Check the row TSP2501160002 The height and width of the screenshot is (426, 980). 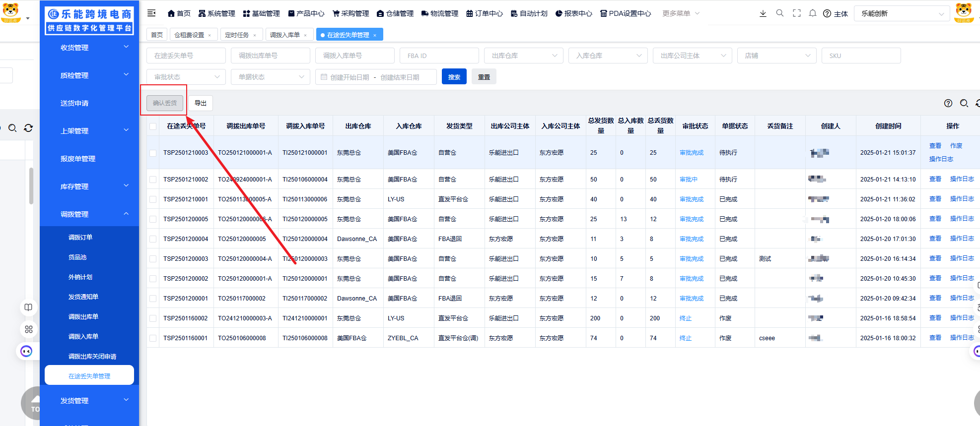[x=153, y=318]
